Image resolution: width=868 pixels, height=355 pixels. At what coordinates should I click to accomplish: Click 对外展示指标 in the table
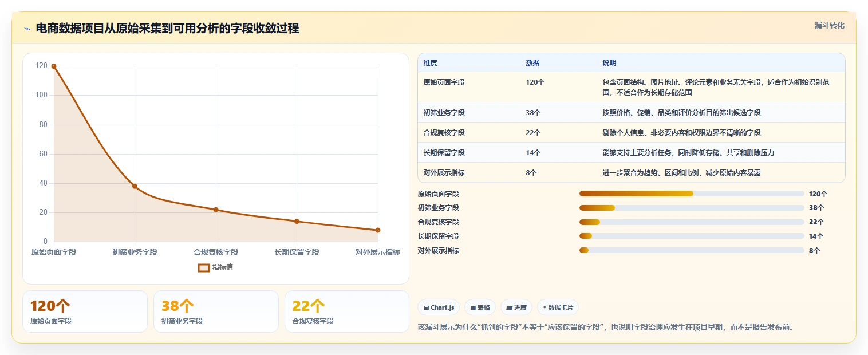click(444, 173)
